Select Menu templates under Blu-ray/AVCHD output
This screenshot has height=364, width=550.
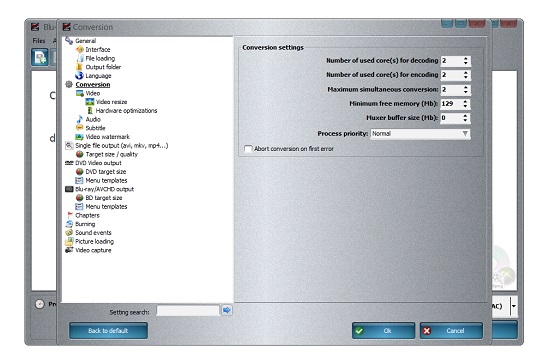pyautogui.click(x=106, y=207)
